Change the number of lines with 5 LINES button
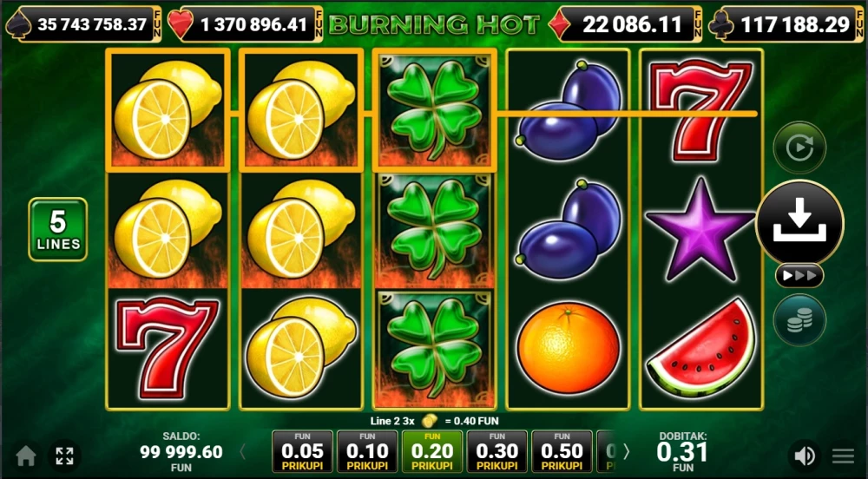Image resolution: width=868 pixels, height=479 pixels. tap(58, 229)
